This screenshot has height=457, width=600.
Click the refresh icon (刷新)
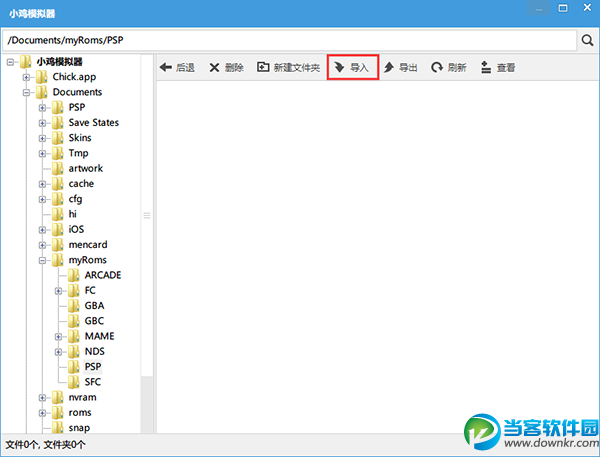click(437, 68)
